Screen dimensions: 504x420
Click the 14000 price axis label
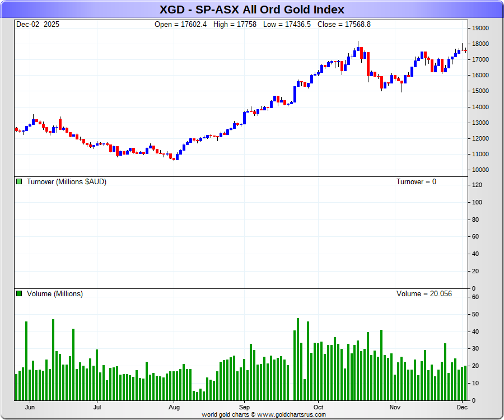click(x=480, y=107)
